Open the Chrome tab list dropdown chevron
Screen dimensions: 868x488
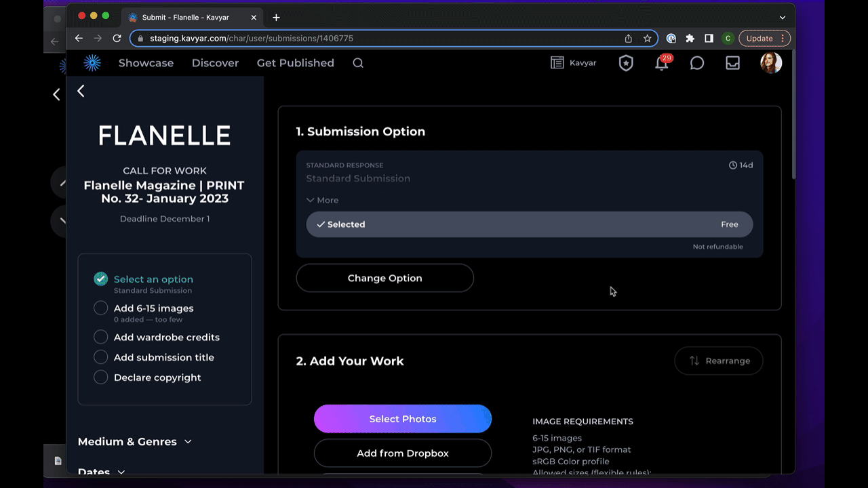coord(782,18)
